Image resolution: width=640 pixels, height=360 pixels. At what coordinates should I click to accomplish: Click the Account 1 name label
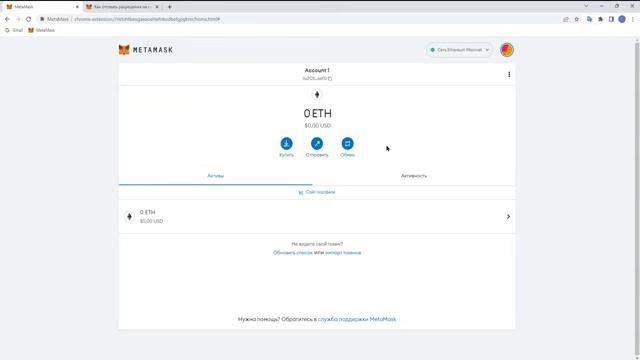tap(317, 70)
